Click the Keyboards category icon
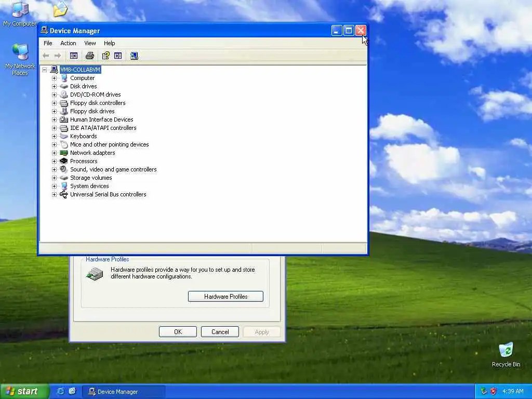Viewport: 532px width, 399px height. [64, 136]
